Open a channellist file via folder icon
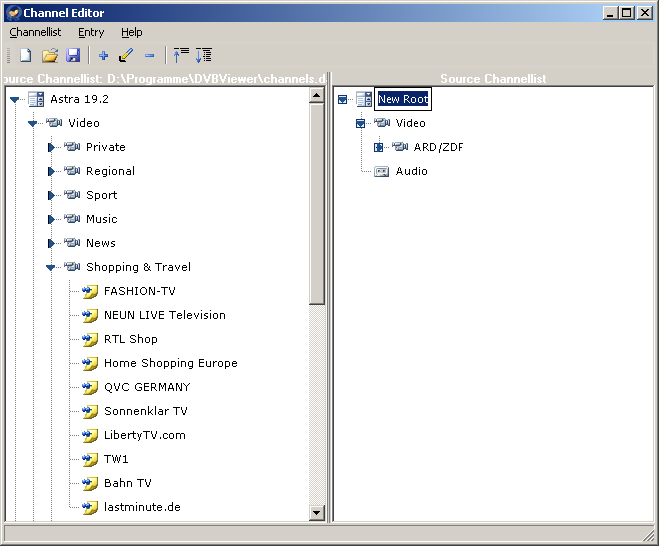 pos(50,55)
